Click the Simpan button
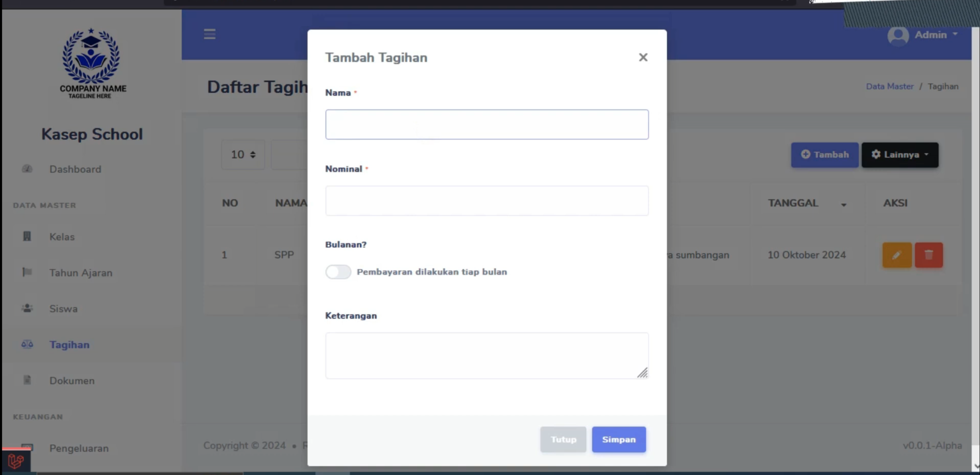 tap(618, 439)
